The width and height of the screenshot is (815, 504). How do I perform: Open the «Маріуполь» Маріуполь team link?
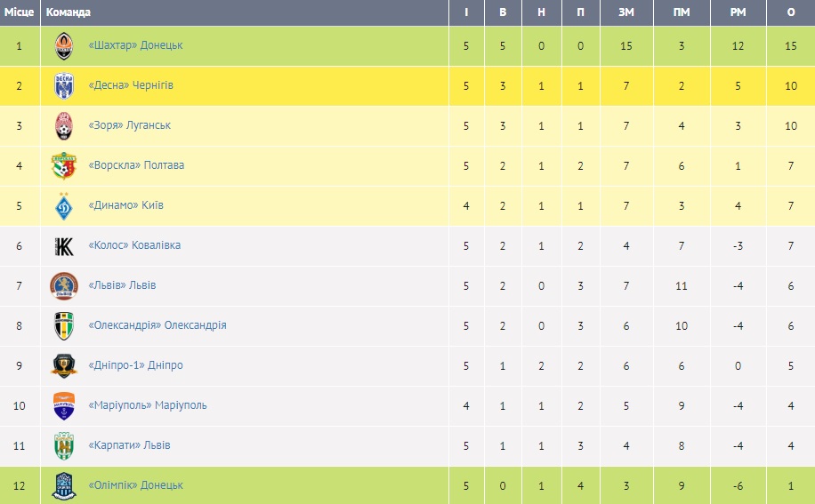[148, 405]
